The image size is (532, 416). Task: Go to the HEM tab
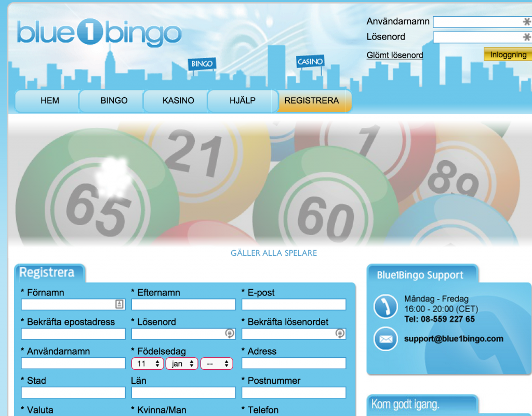tap(50, 101)
